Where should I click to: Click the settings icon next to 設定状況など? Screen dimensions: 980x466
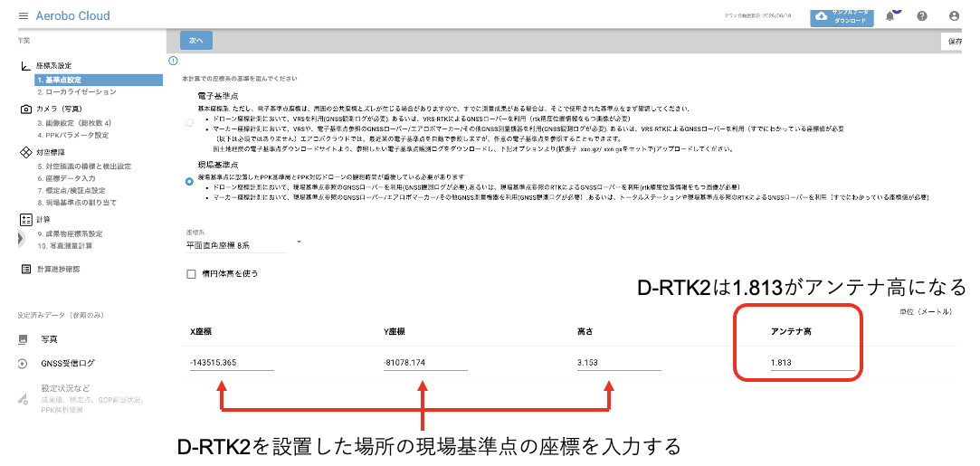click(23, 398)
